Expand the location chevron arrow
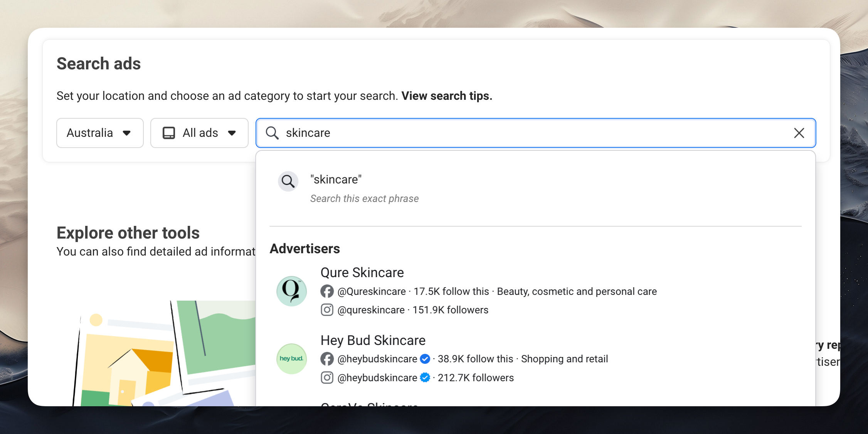Image resolution: width=868 pixels, height=434 pixels. click(127, 133)
